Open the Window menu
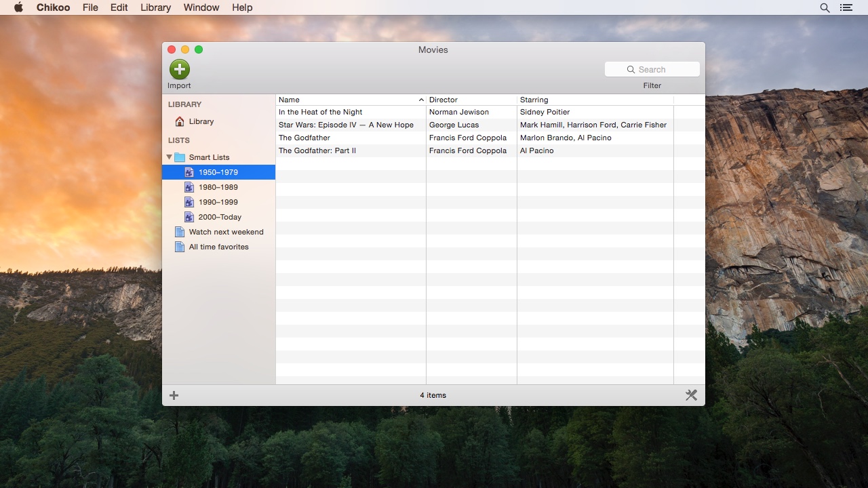 click(x=201, y=7)
